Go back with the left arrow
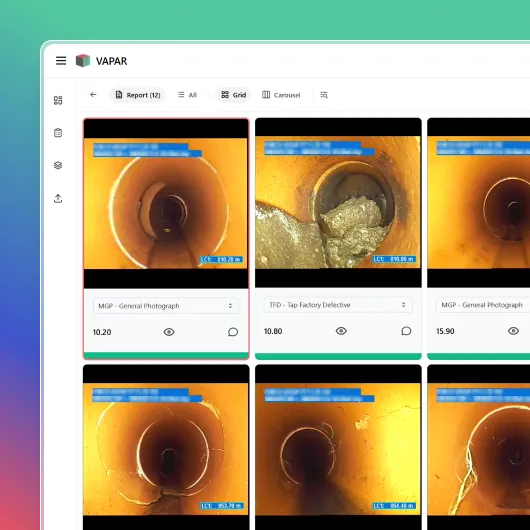 point(93,95)
